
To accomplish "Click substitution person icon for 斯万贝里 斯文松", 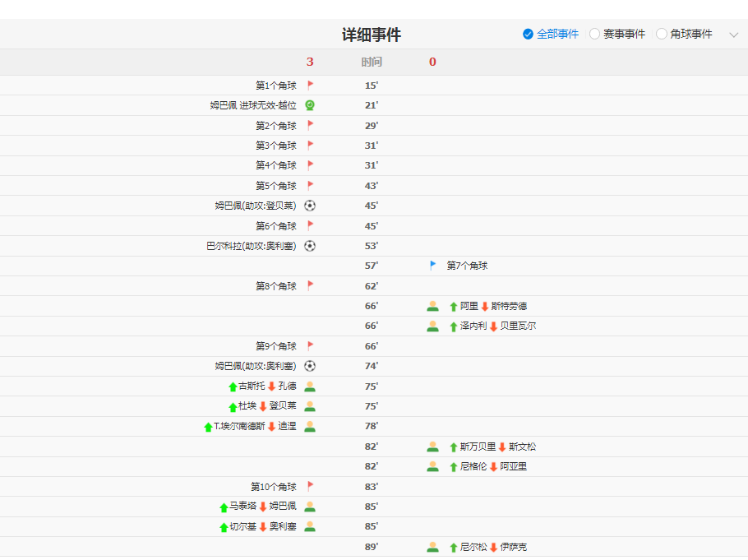I will (432, 447).
